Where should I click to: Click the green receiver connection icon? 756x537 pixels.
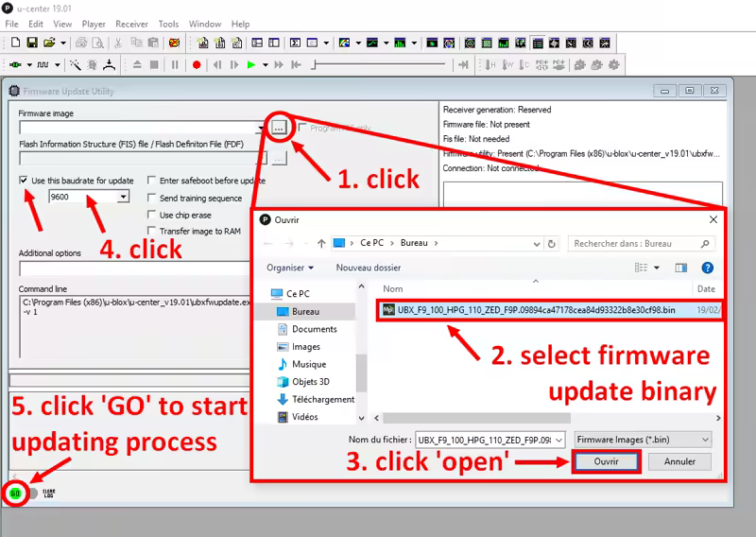[15, 64]
